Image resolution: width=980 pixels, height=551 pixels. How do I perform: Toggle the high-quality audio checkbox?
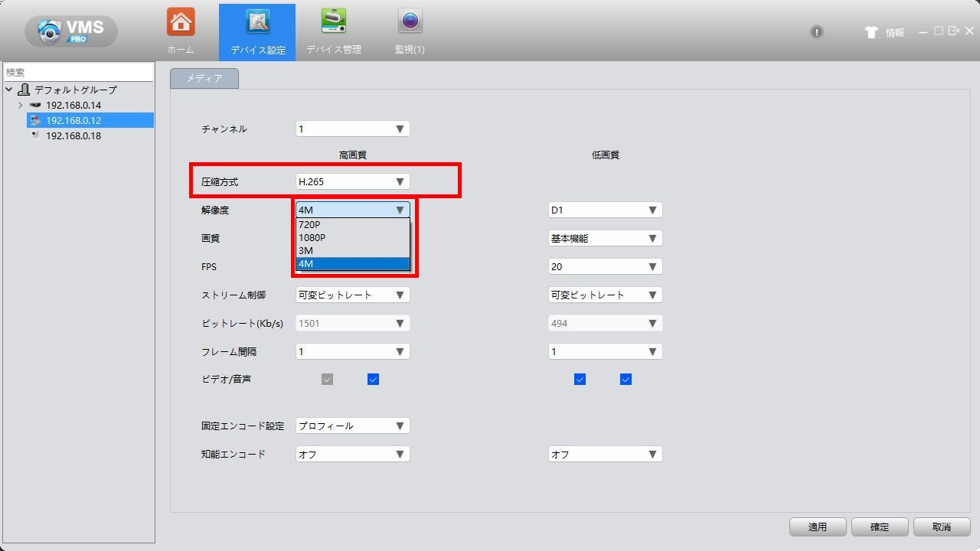(373, 380)
